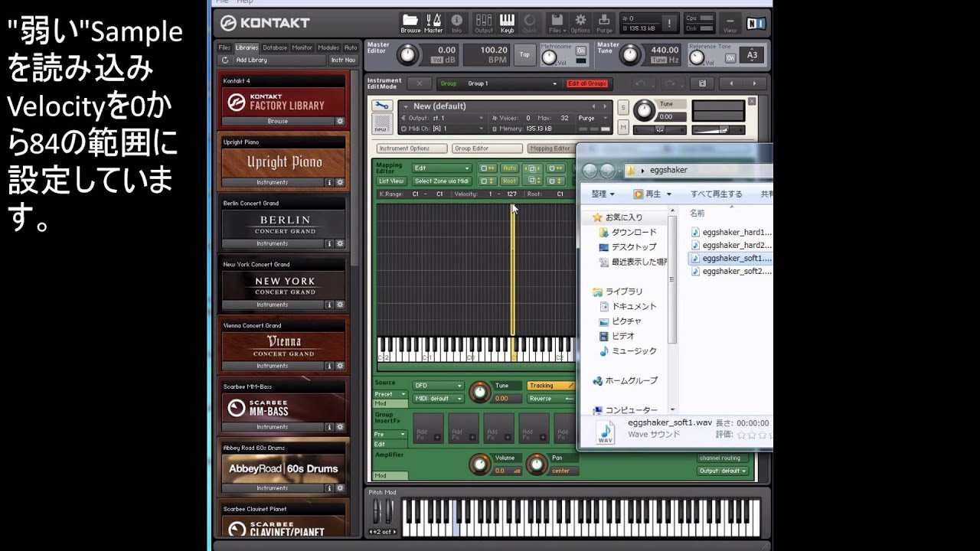Select eggshaker_soft2 file in Explorer

click(x=732, y=271)
